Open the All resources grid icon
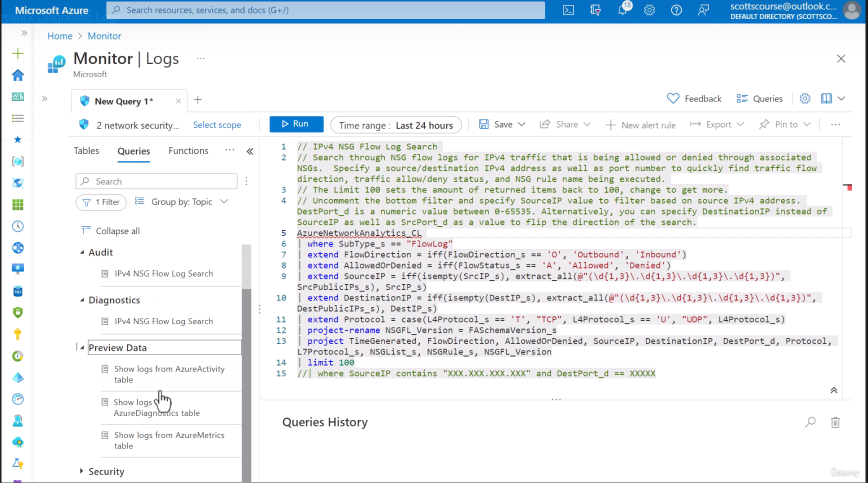This screenshot has height=483, width=868. pos(17,204)
